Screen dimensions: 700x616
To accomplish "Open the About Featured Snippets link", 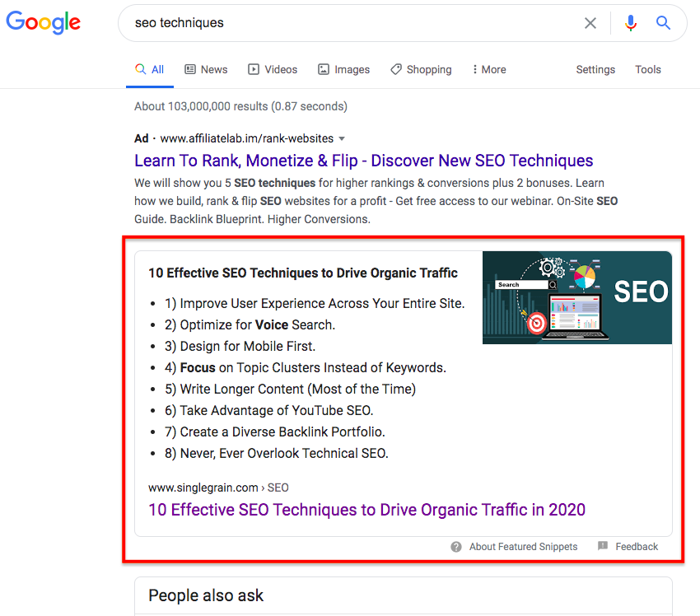I will point(523,547).
